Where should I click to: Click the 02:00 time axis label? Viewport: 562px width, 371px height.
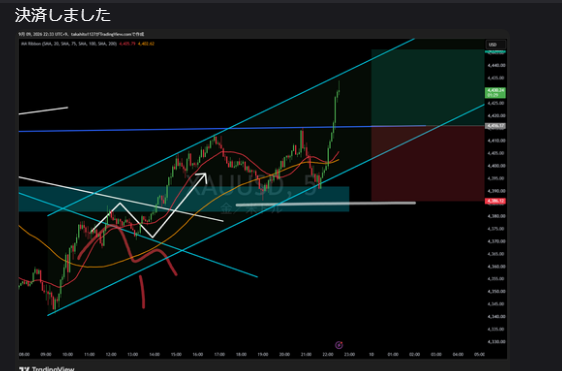(415, 355)
